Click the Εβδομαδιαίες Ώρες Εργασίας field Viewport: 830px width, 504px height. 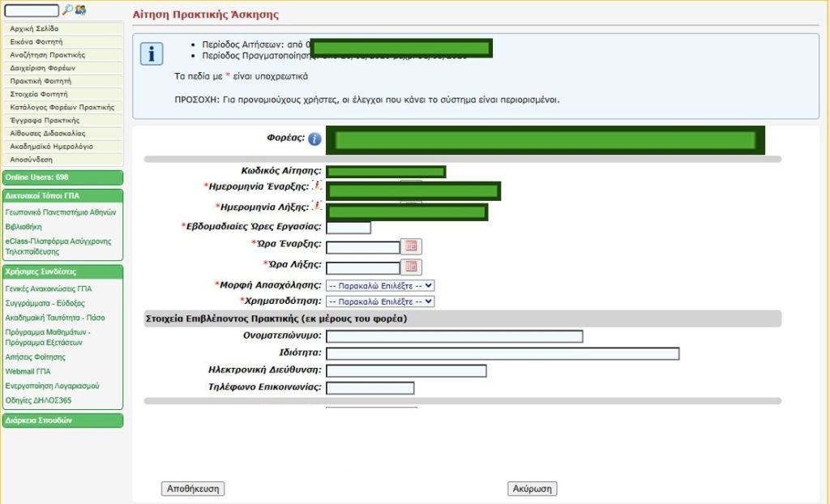[348, 228]
